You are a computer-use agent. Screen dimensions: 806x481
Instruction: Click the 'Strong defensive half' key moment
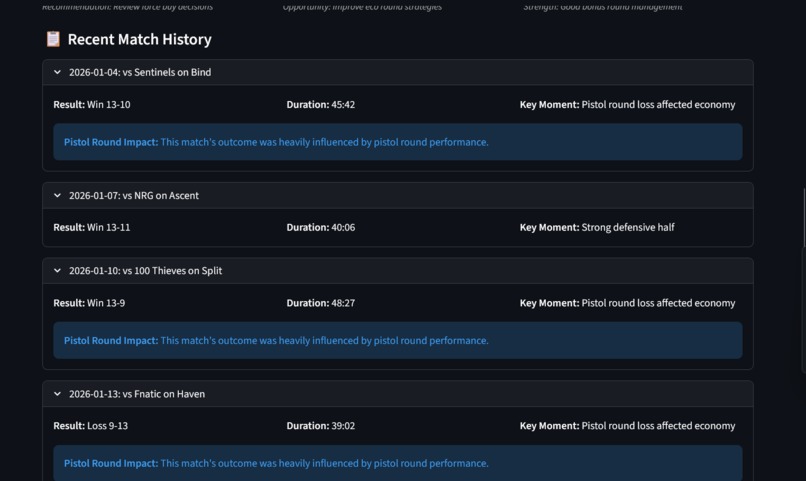(628, 228)
